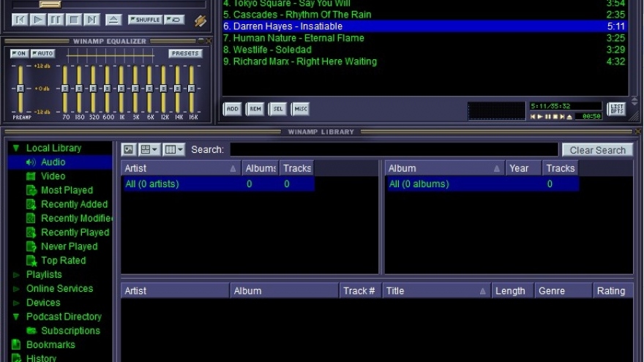
Task: Click the Clear Search button
Action: 597,150
